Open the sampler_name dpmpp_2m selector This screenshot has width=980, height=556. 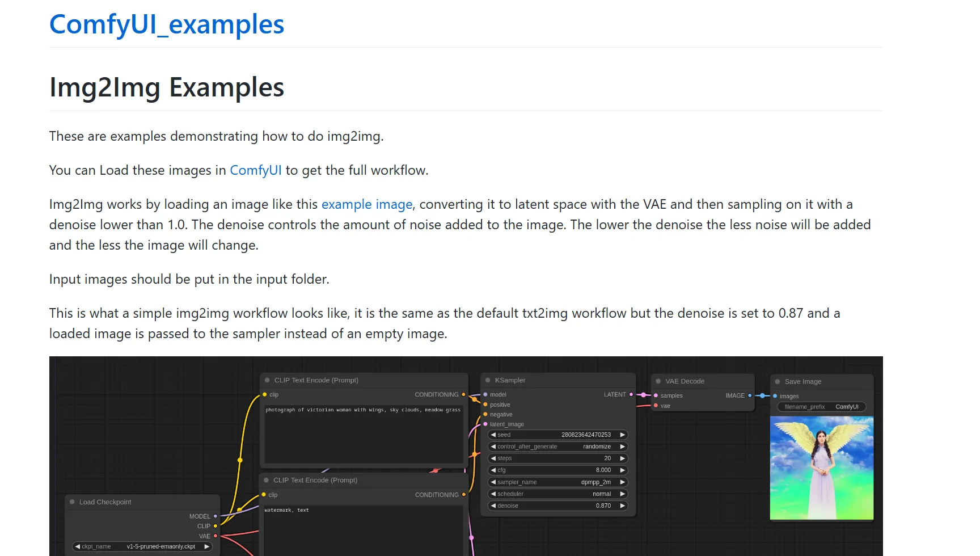558,482
